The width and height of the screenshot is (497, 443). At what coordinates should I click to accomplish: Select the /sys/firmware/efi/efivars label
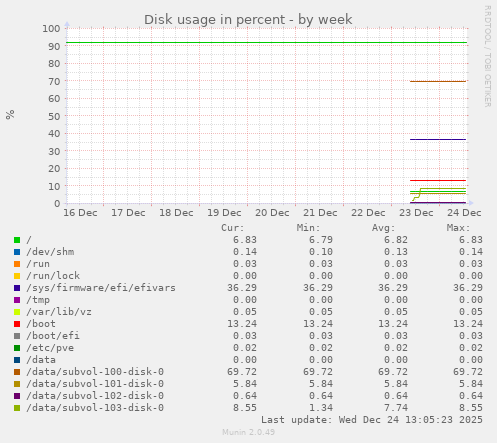(x=101, y=288)
